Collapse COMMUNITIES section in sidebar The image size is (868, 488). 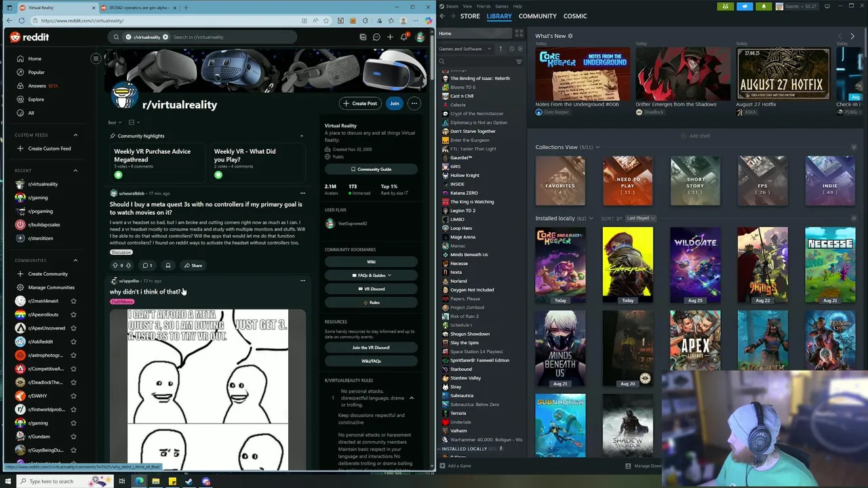pos(75,260)
